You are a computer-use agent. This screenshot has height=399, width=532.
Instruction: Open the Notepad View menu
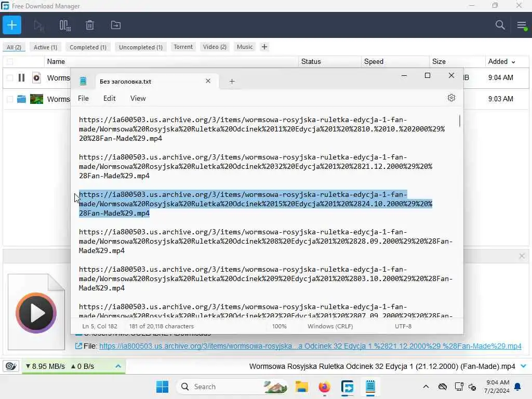[x=138, y=98]
